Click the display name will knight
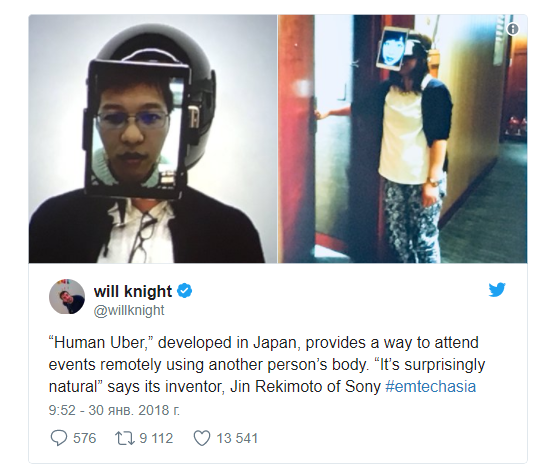The width and height of the screenshot is (552, 475). click(x=133, y=291)
